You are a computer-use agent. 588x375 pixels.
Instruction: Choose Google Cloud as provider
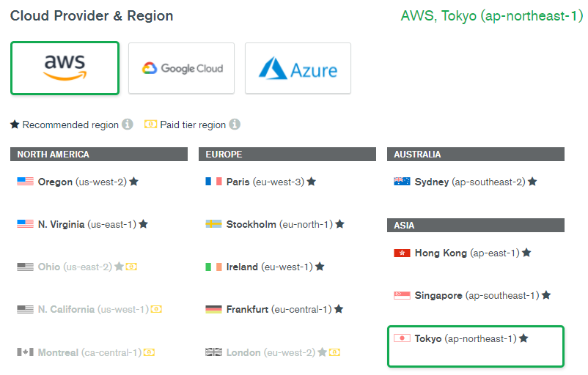click(x=182, y=68)
